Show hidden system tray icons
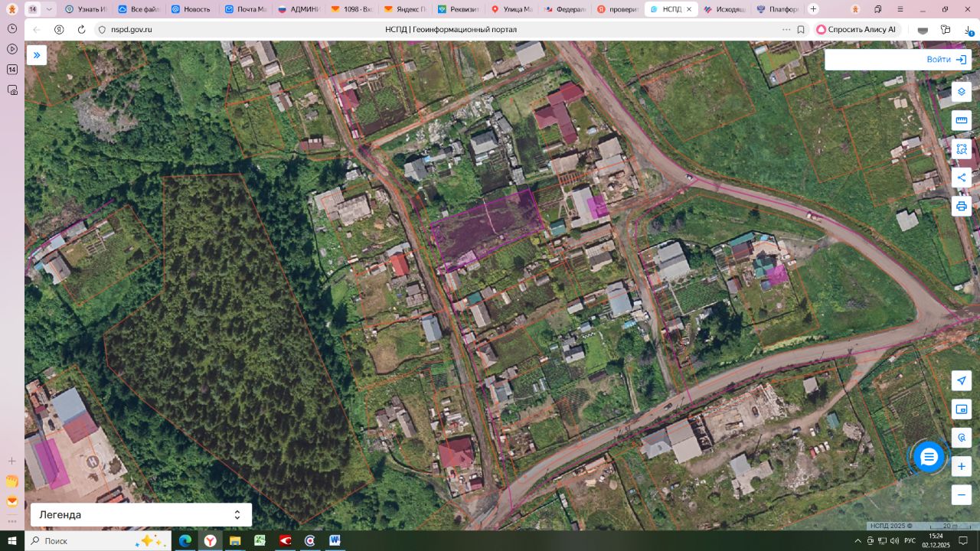Viewport: 980px width, 551px height. [857, 541]
